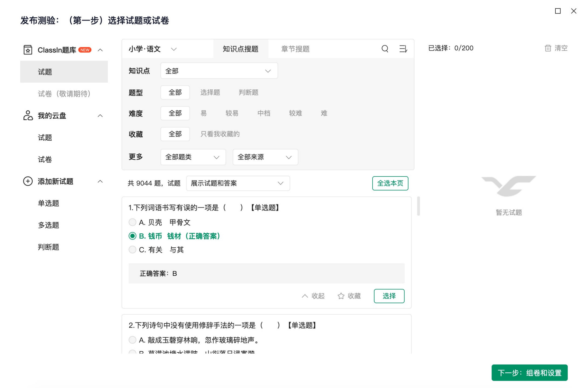Screen dimensions: 588x388
Task: Select 试题 under ClassIn题库
Action: 64,72
